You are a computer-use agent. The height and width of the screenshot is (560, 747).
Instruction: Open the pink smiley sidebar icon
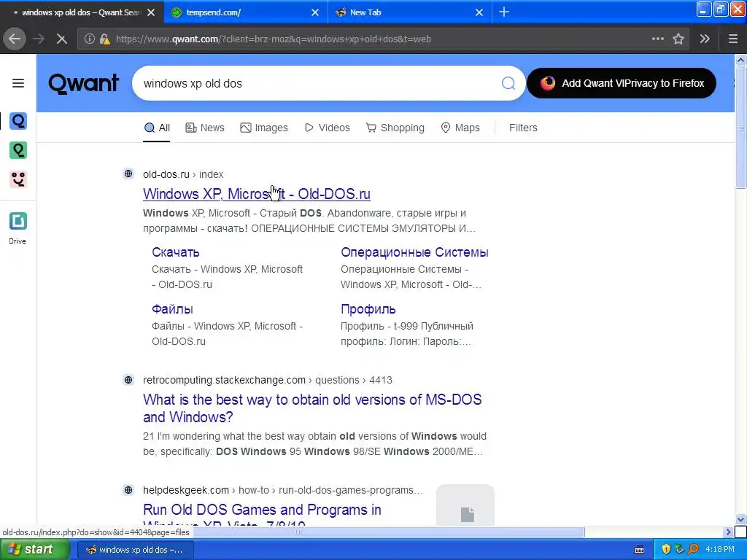pos(18,179)
